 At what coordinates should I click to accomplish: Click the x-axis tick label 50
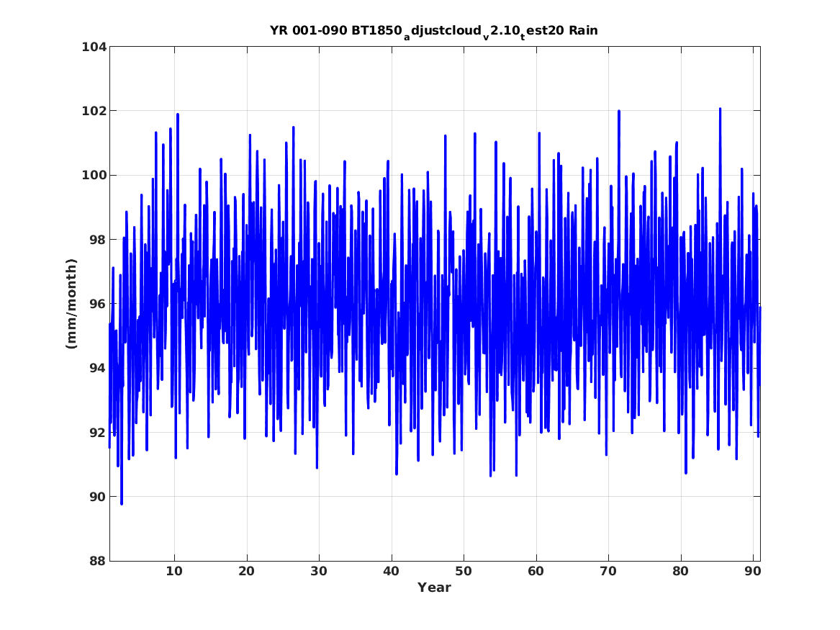click(464, 572)
